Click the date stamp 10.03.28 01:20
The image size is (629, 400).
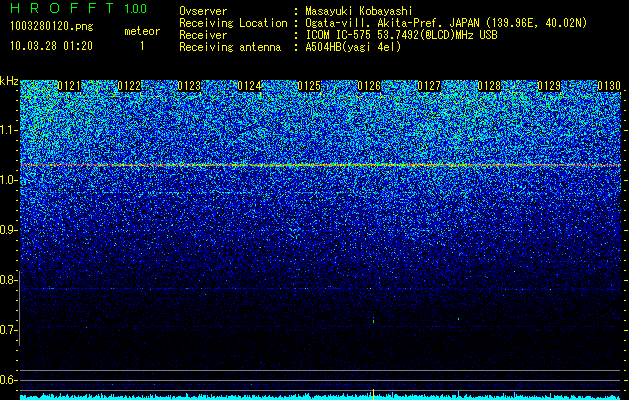51,46
